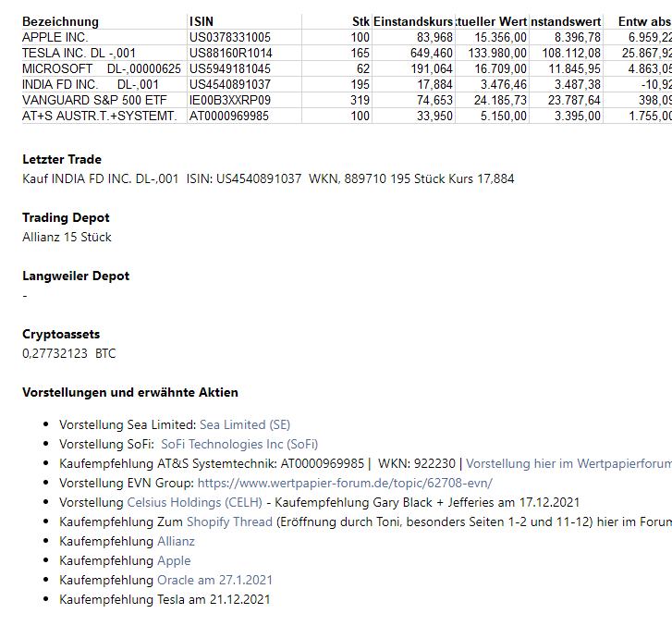Screen dimensions: 672x638
Task: Click Apple current value 15.356,00
Action: click(501, 37)
